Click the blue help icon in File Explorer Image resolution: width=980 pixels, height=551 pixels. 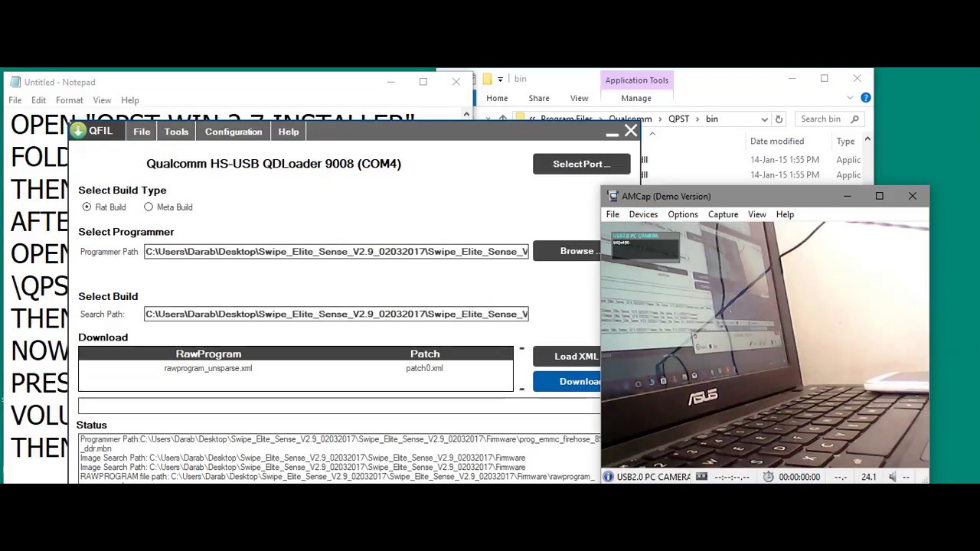[866, 98]
